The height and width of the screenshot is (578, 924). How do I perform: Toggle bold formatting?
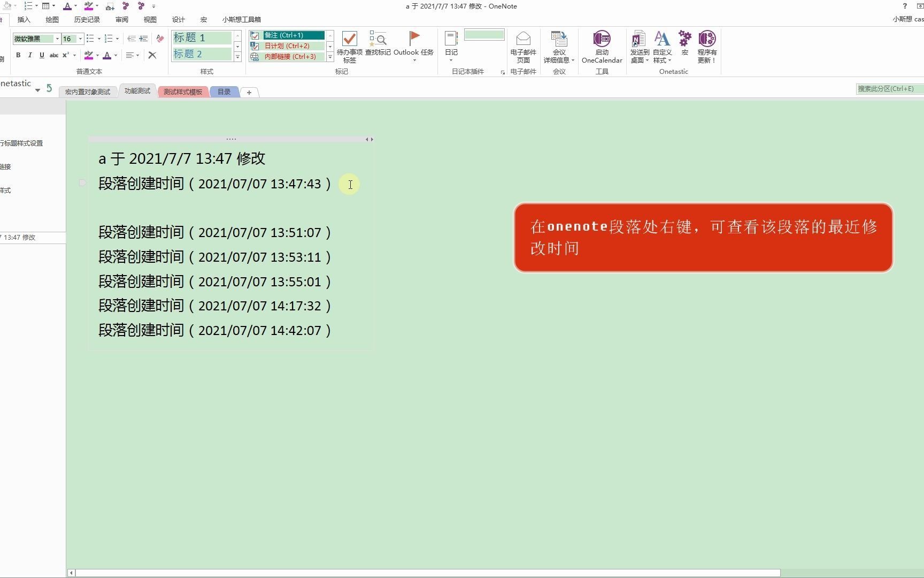pyautogui.click(x=18, y=55)
